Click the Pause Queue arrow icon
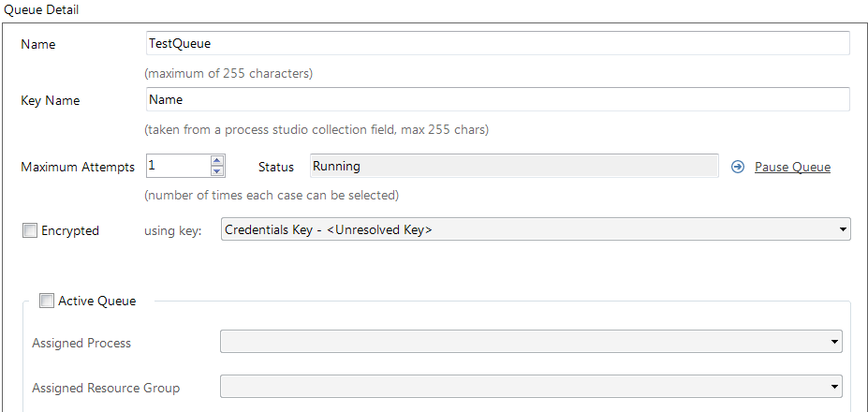Viewport: 868px width, 412px height. (738, 167)
